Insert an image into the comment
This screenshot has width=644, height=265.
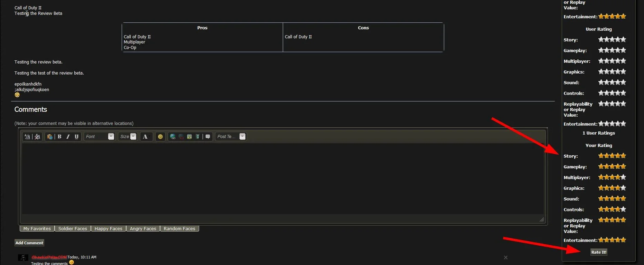pos(189,137)
